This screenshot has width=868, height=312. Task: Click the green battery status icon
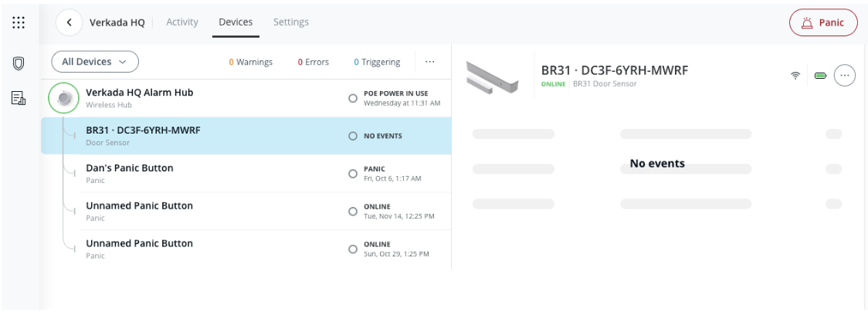[x=819, y=76]
